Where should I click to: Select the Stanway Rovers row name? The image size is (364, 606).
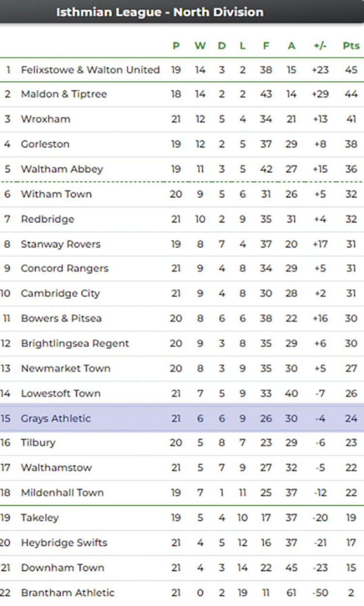click(x=61, y=244)
